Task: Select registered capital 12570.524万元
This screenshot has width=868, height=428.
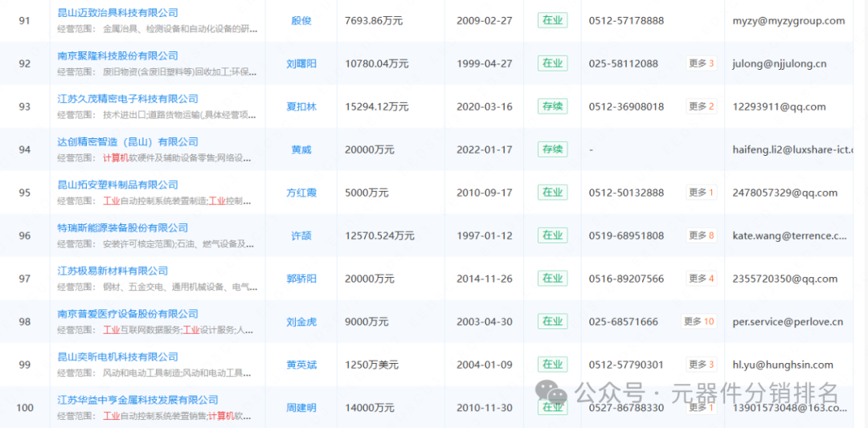Action: tap(379, 236)
